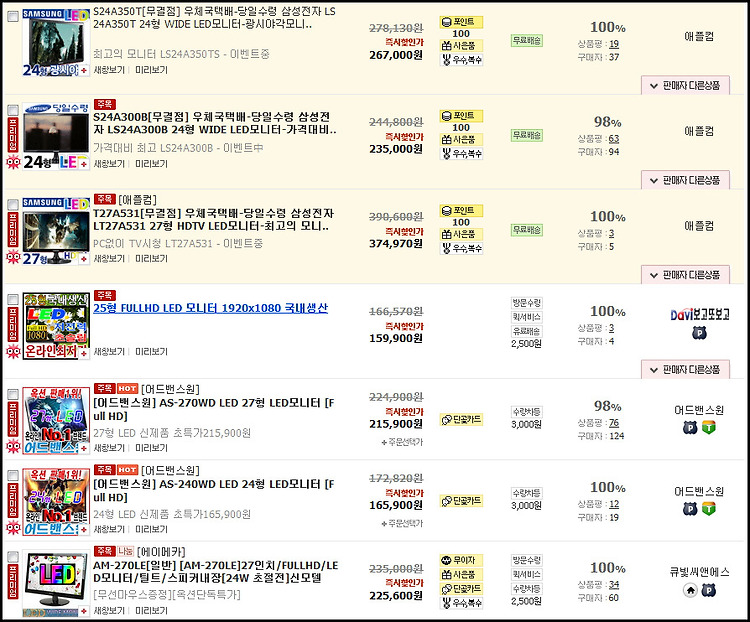
Task: Open the AM-270LE 27인치 product title
Action: (216, 572)
